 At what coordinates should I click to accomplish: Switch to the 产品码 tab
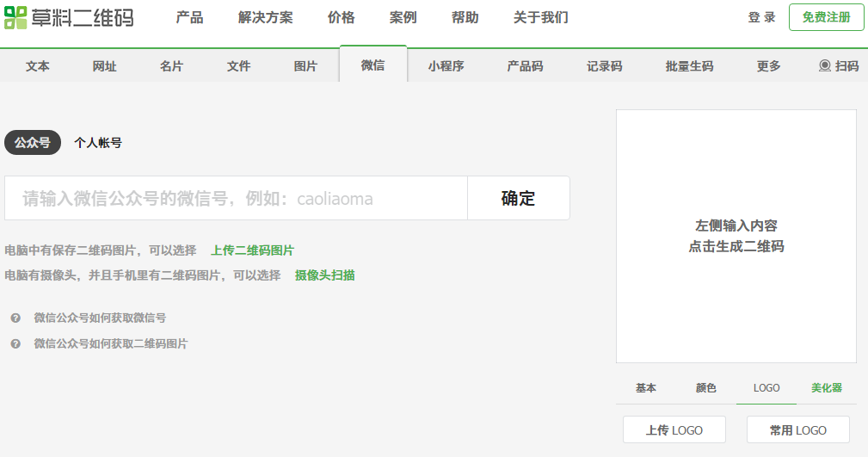coord(526,66)
